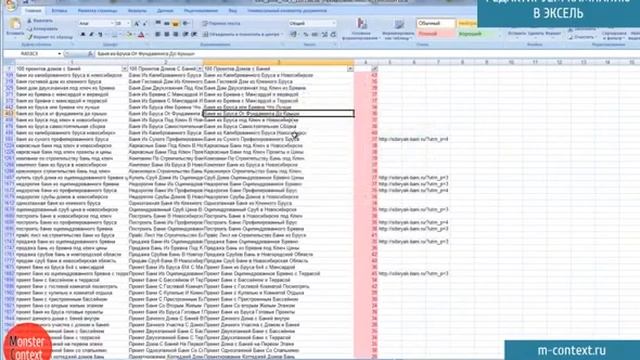Open link beside 'бани из сухого профилированного бруса'

pyautogui.click(x=413, y=139)
